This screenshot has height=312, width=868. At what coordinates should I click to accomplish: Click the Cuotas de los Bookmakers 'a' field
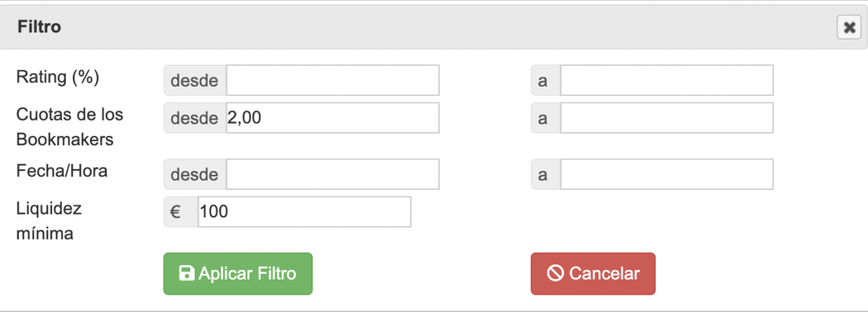coord(666,118)
